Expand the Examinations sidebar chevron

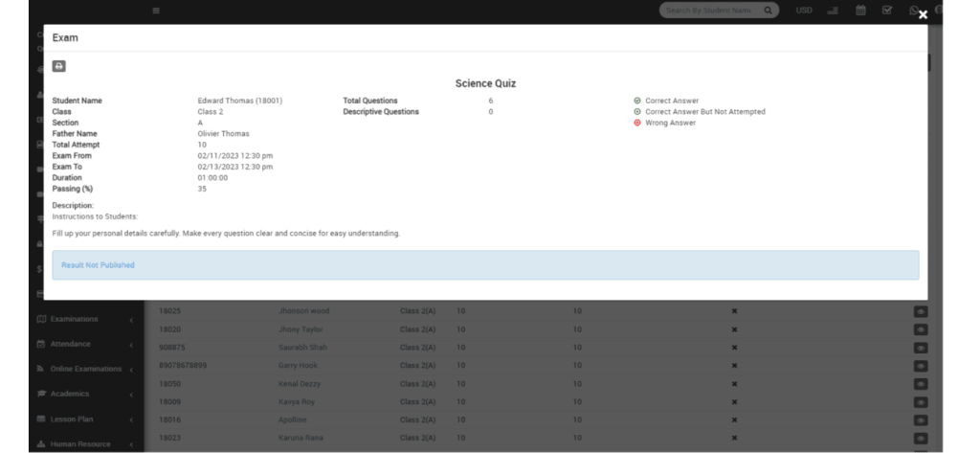pos(131,319)
